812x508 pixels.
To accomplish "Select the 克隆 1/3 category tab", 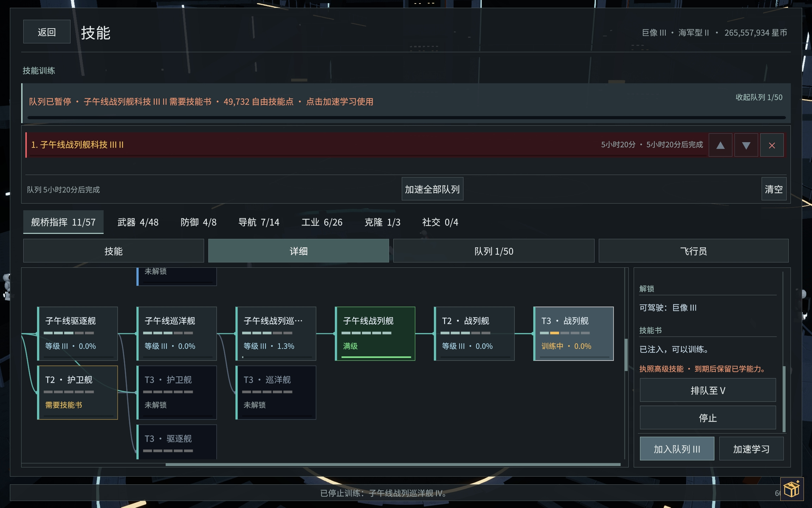I will (x=382, y=222).
